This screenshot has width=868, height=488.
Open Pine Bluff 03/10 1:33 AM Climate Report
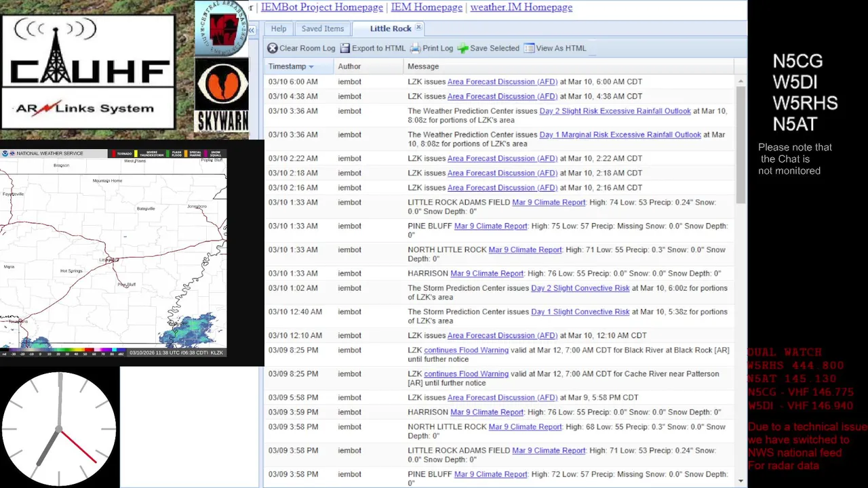click(490, 226)
